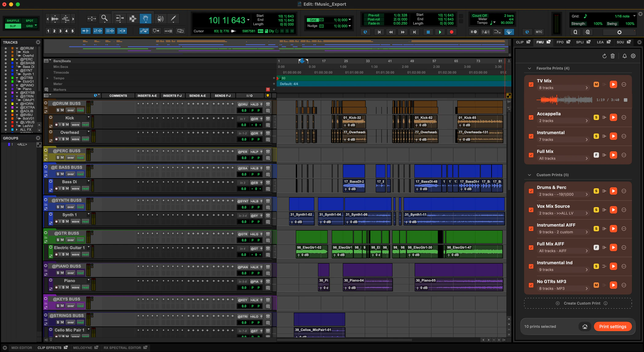This screenshot has height=352, width=644.
Task: Play the Accappella print
Action: pyautogui.click(x=613, y=117)
